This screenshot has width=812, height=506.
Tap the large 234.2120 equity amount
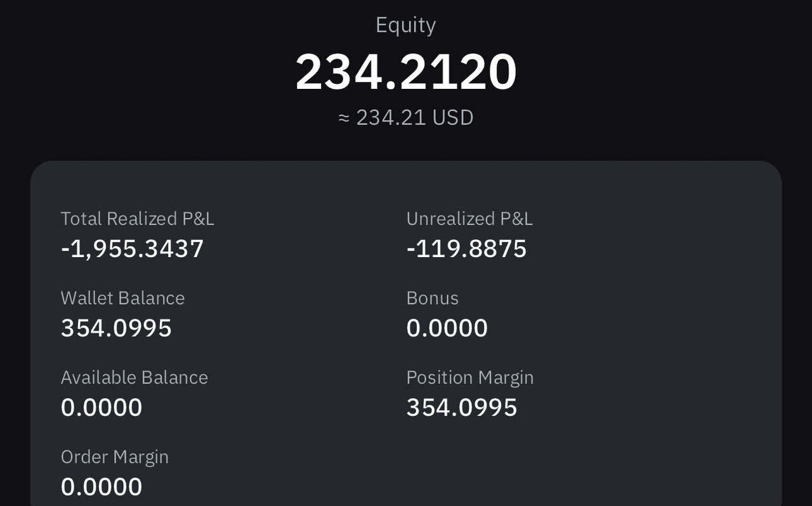(x=406, y=72)
